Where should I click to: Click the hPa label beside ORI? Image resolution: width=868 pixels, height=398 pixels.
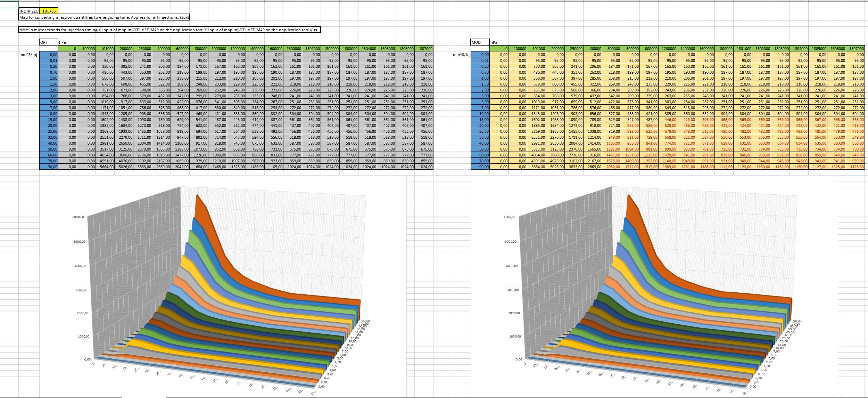[x=63, y=42]
